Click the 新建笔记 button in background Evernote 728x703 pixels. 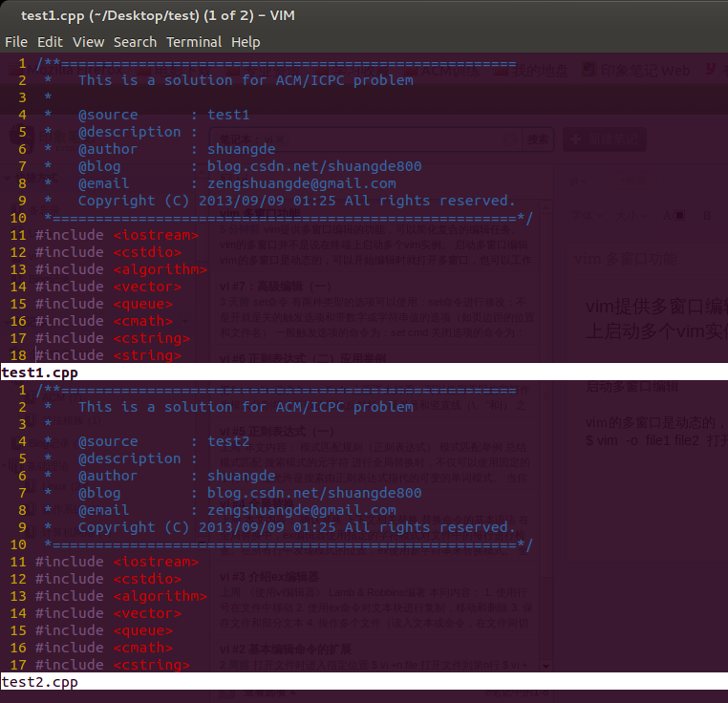tap(605, 139)
